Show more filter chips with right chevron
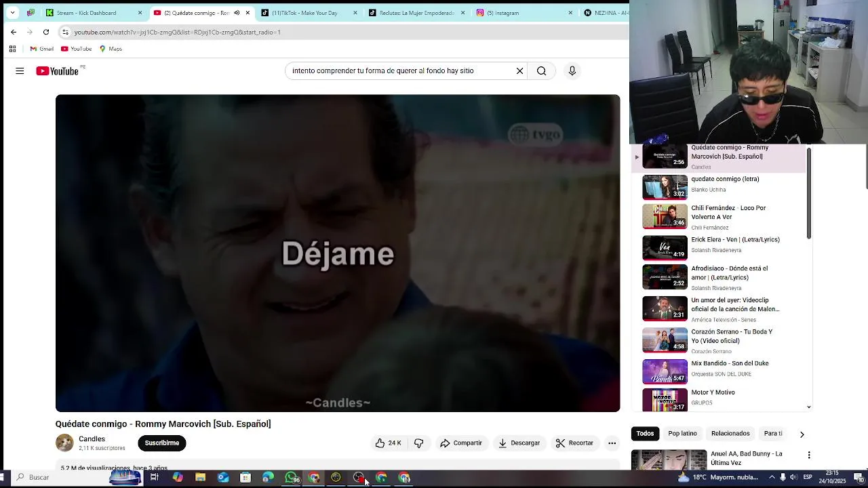 [802, 434]
